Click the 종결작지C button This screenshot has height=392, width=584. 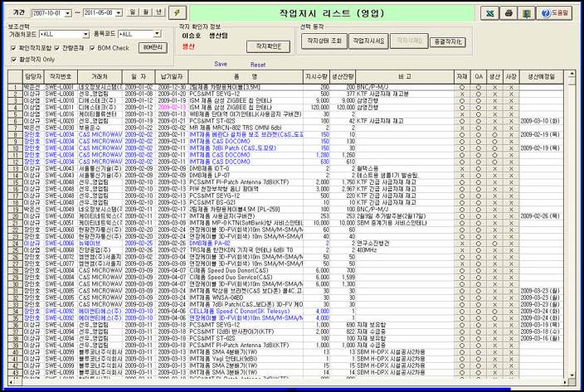tap(448, 42)
